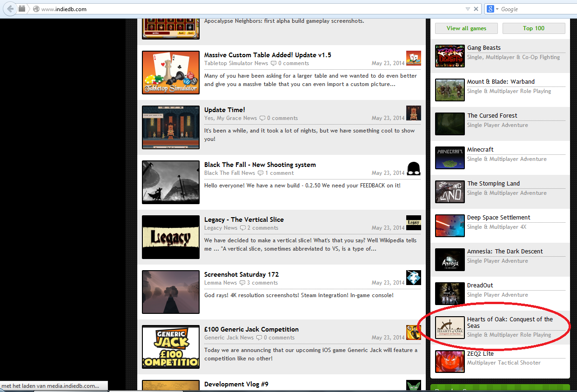577x392 pixels.
Task: Open Development Vlog #9 green avatar icon
Action: (x=414, y=385)
